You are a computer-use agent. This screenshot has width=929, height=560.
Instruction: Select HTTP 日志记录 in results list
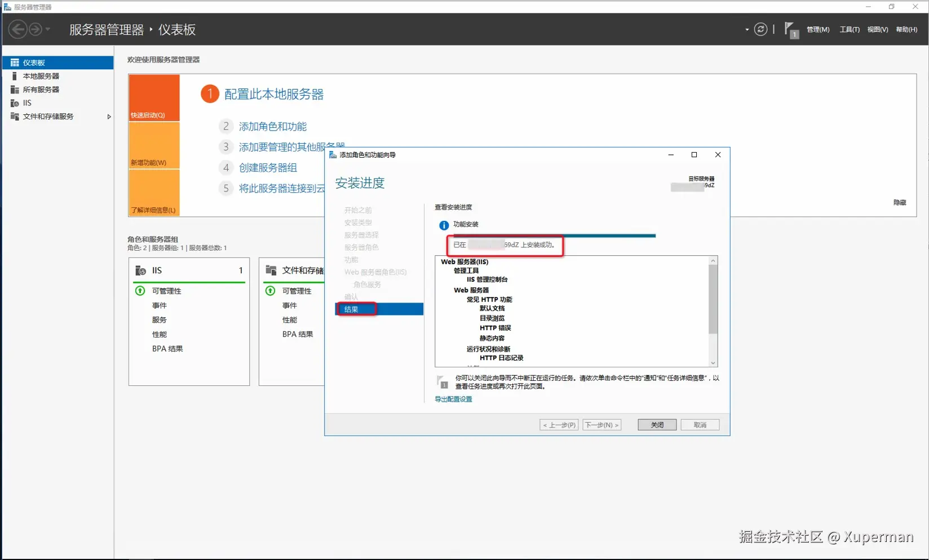tap(501, 358)
